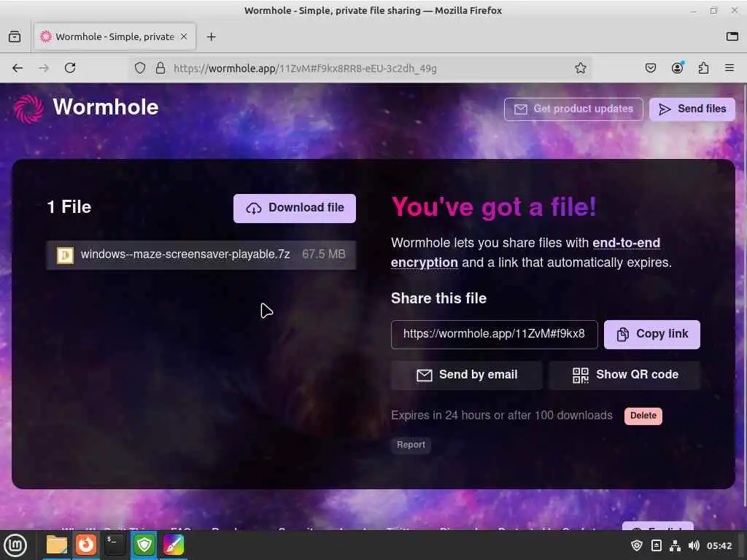This screenshot has height=560, width=747.
Task: Go forward in browser history
Action: coord(44,68)
